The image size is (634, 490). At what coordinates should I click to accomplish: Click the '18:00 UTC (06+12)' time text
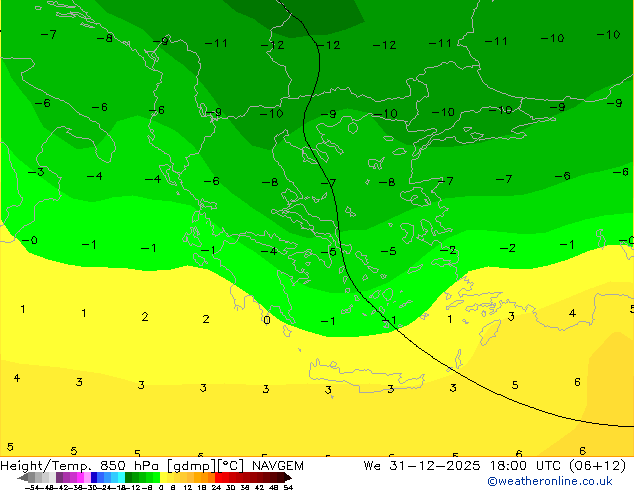pos(558,466)
